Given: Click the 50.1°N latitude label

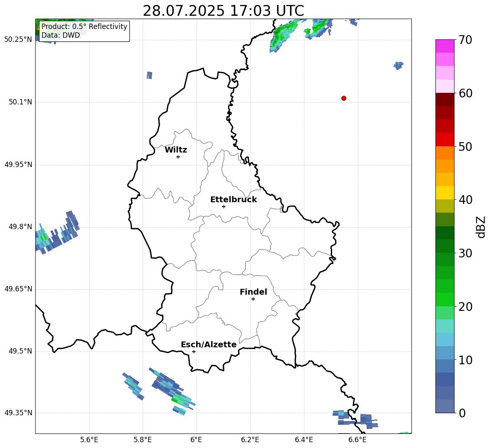Looking at the screenshot, I should tap(20, 102).
